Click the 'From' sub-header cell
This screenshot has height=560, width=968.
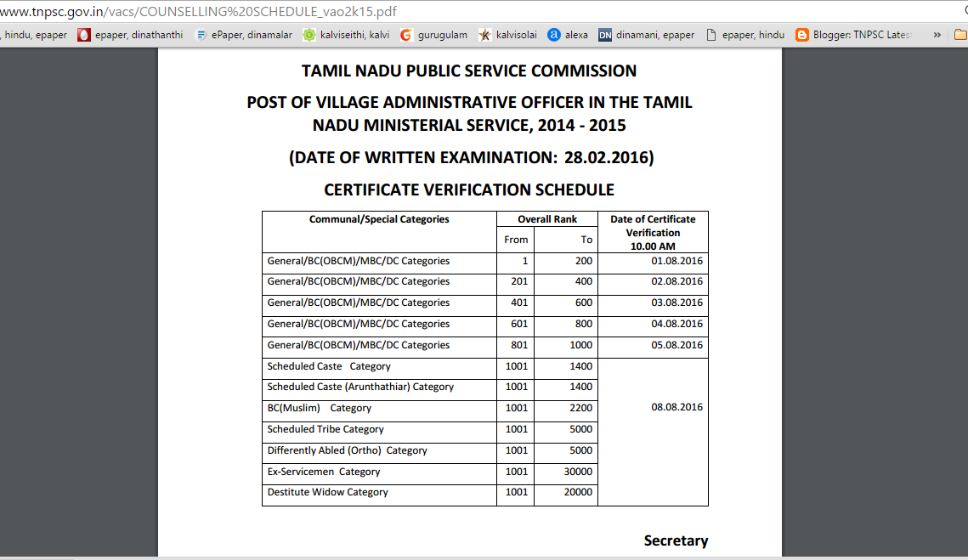tap(516, 240)
